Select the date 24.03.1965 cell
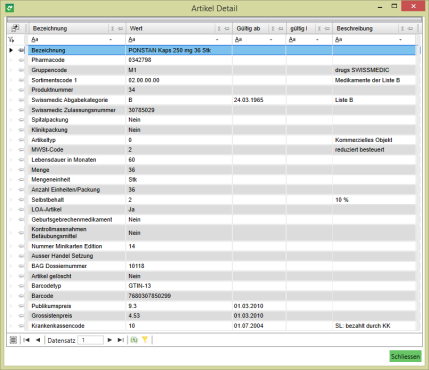 (x=249, y=100)
